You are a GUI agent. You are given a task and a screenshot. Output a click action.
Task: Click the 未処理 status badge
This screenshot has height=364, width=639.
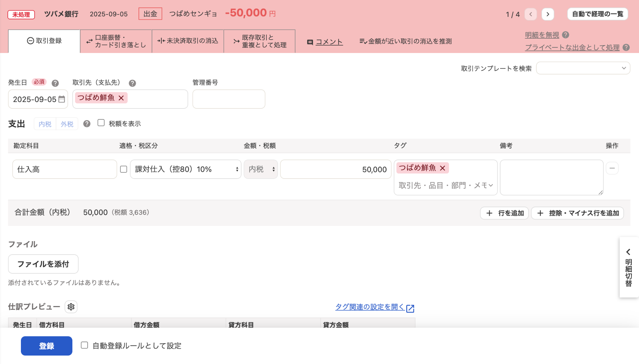[x=21, y=14]
